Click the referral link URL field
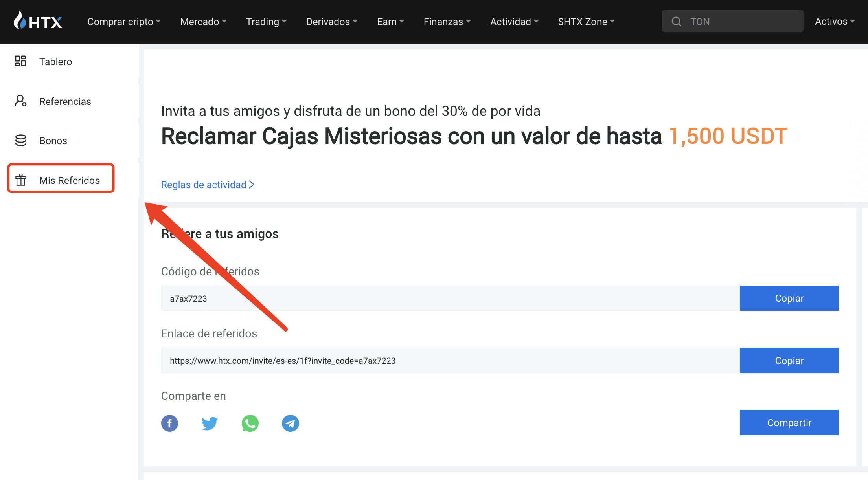 [x=450, y=360]
